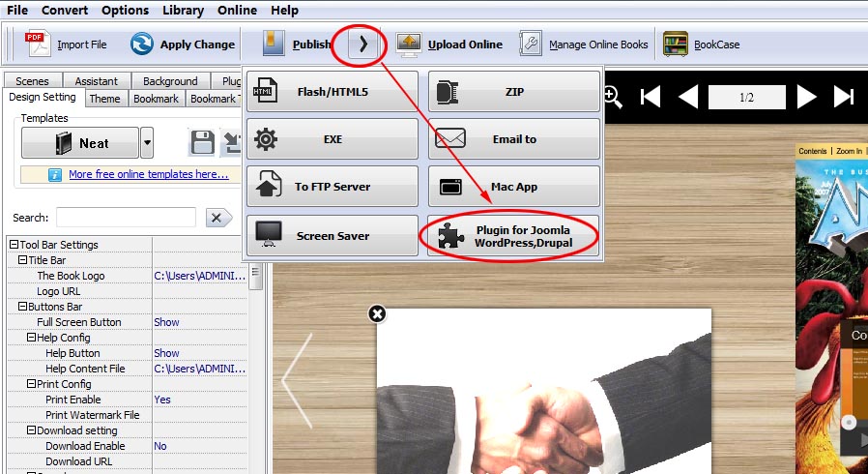
Task: Publish as ZIP package
Action: coord(513,92)
